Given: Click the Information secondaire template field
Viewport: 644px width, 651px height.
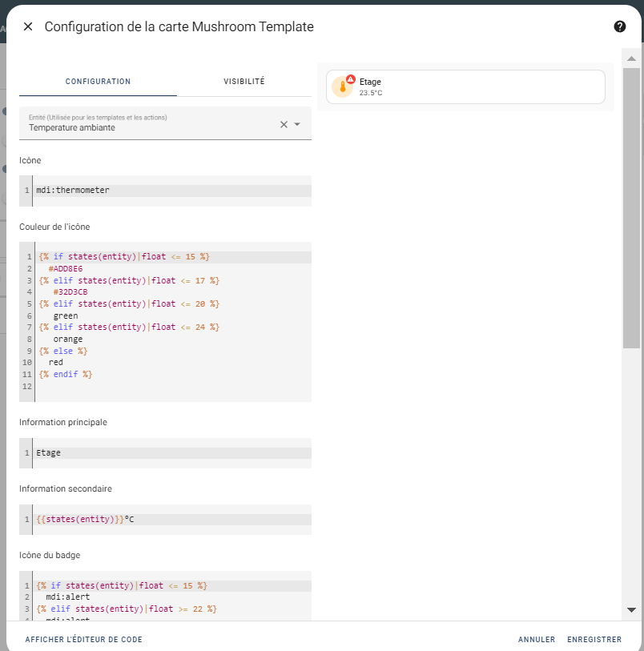Looking at the screenshot, I should [x=171, y=519].
